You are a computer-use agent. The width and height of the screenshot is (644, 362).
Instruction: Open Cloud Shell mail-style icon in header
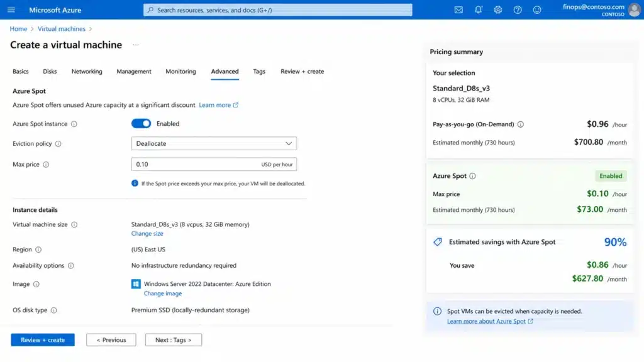[x=458, y=10]
